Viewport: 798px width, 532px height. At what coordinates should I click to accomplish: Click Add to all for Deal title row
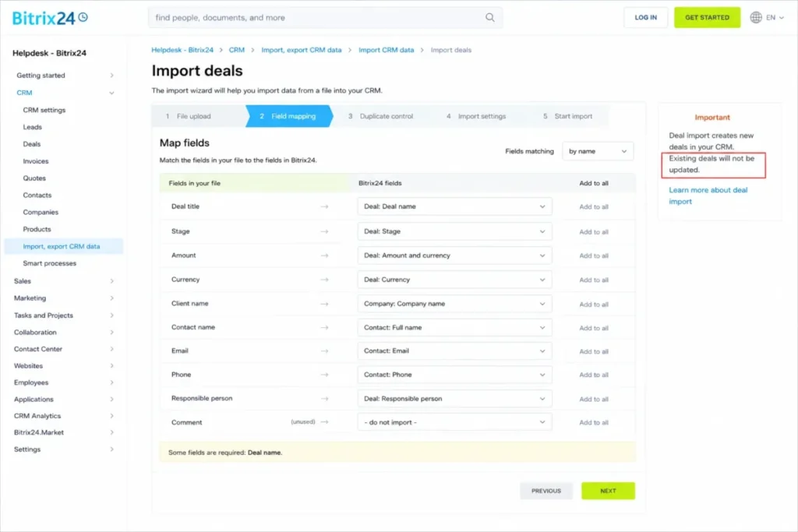[593, 207]
